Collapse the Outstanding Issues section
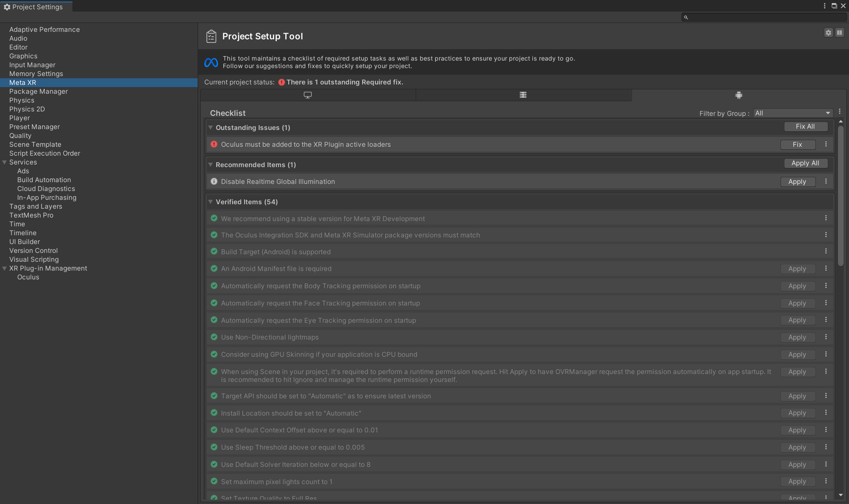The width and height of the screenshot is (849, 504). (210, 128)
